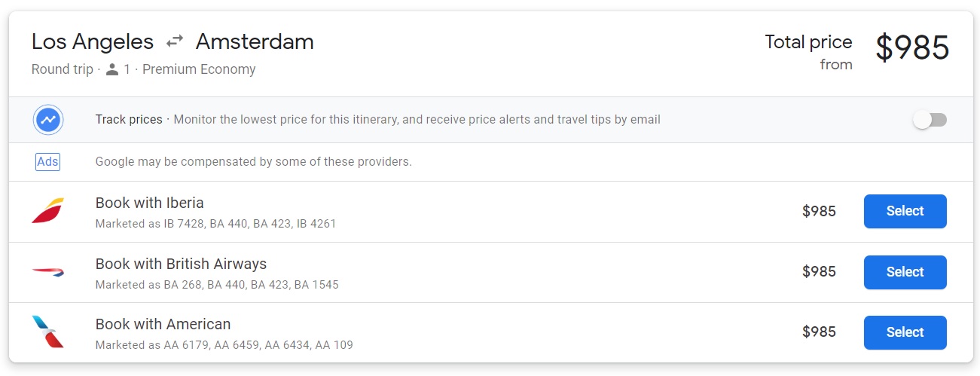
Task: Click Iberia's marketed flight numbers line
Action: pos(215,224)
